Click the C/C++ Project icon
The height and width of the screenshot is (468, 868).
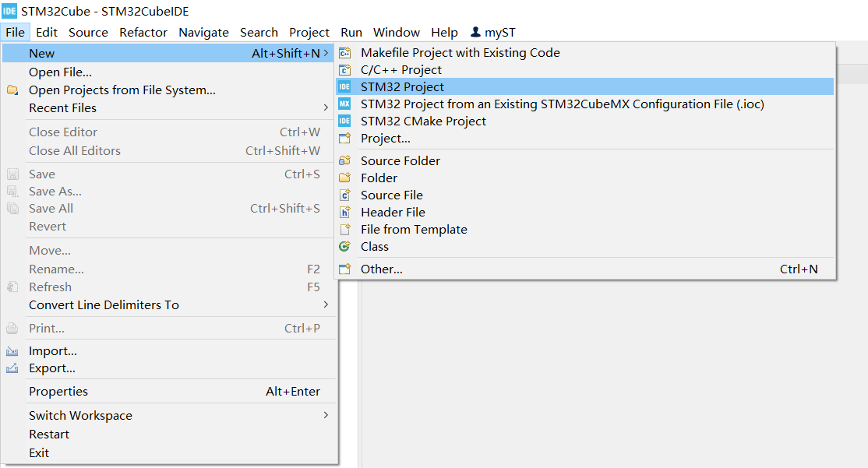(345, 70)
